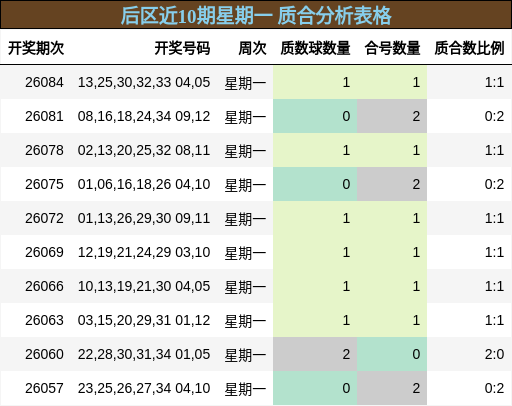Select numbers 08,16,18,24,34 09,12

[x=144, y=116]
